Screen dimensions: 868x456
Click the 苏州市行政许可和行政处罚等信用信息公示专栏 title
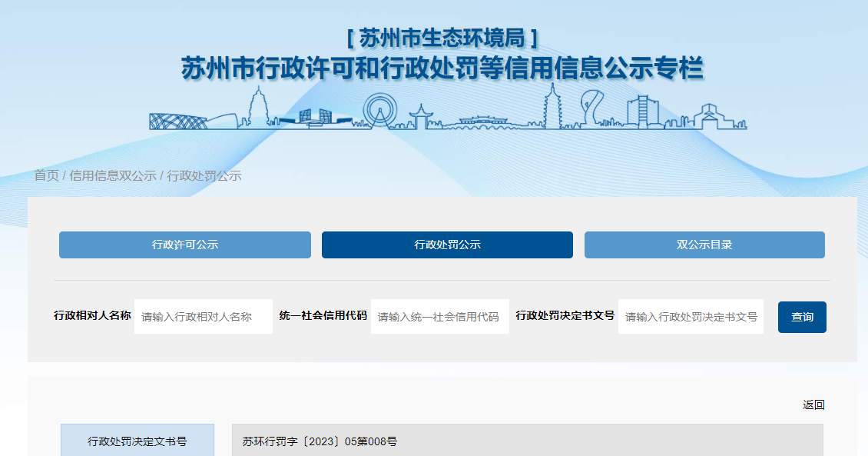click(x=442, y=68)
